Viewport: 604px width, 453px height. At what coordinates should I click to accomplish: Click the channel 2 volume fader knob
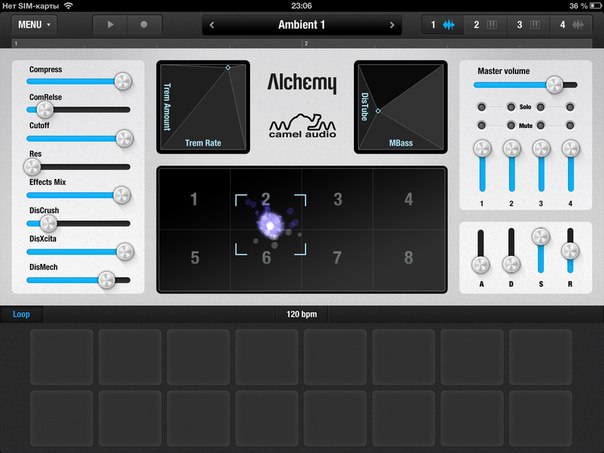[x=512, y=149]
